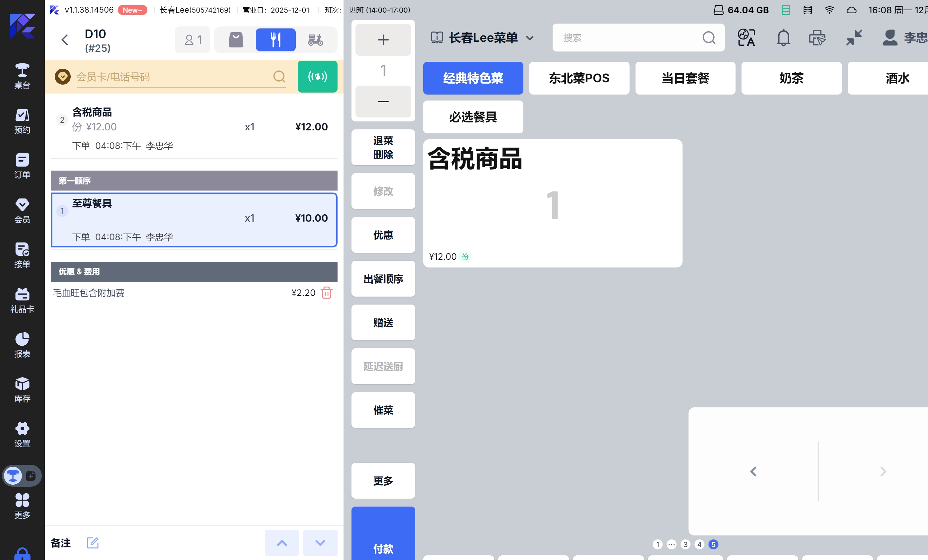Select the 奶茶 category tab
Image resolution: width=928 pixels, height=560 pixels.
coord(791,78)
